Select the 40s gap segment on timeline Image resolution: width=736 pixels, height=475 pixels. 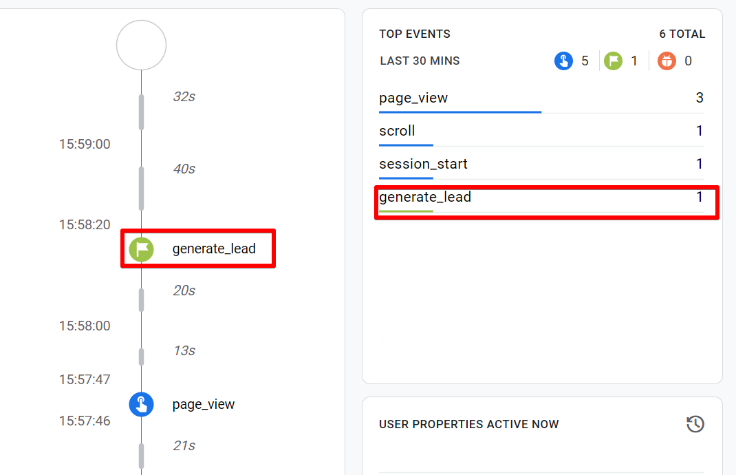[x=142, y=188]
